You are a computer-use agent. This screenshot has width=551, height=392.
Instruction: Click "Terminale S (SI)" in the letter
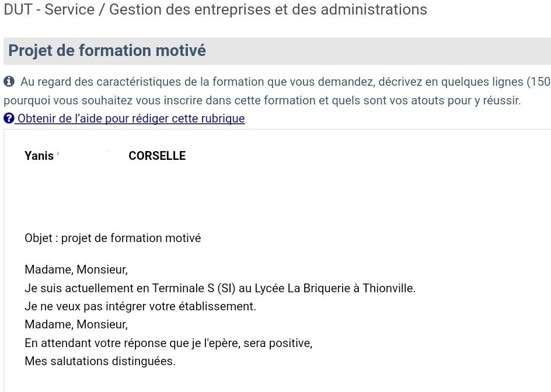[189, 288]
